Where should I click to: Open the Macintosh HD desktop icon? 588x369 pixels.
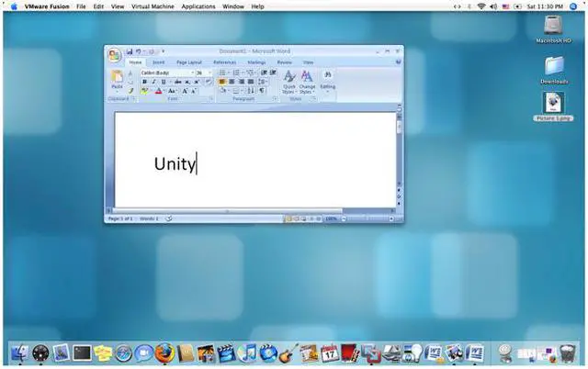click(x=553, y=29)
